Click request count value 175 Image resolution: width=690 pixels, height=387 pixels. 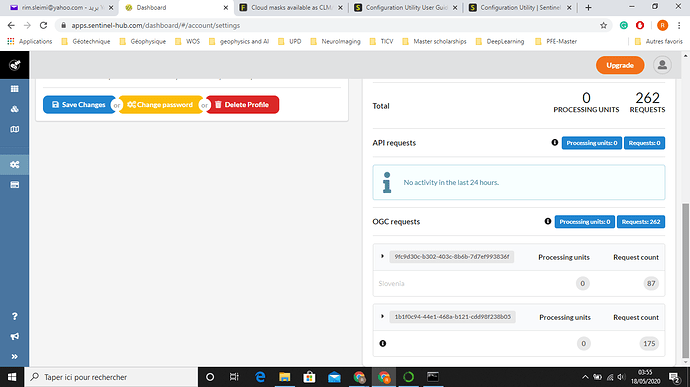[649, 343]
